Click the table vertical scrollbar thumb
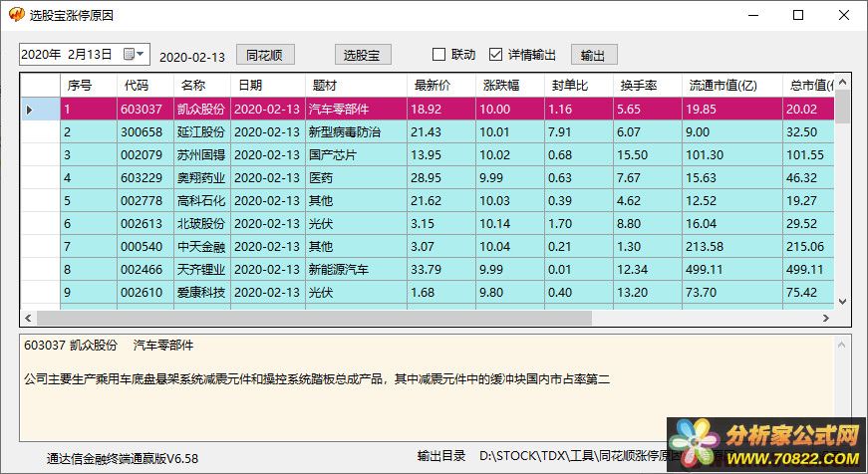Screen dimensions: 868x474 pos(842,107)
